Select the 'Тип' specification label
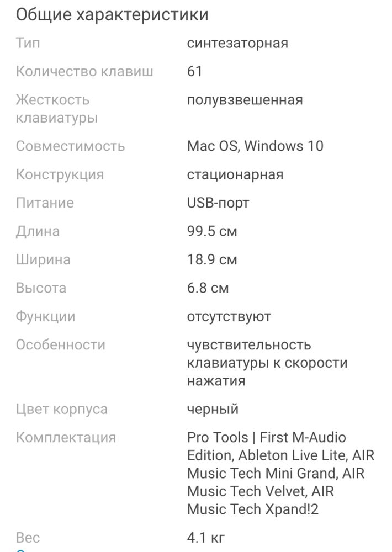The width and height of the screenshot is (392, 552). click(28, 43)
